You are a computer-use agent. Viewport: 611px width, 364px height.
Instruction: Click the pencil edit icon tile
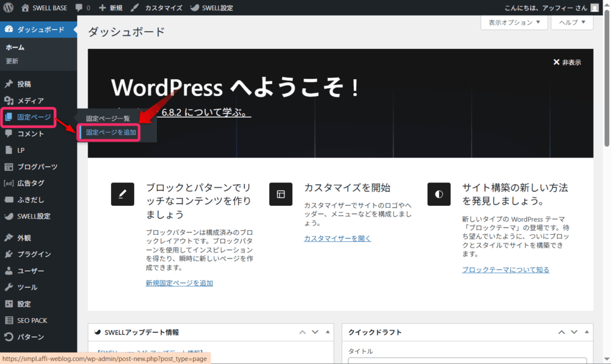point(122,194)
